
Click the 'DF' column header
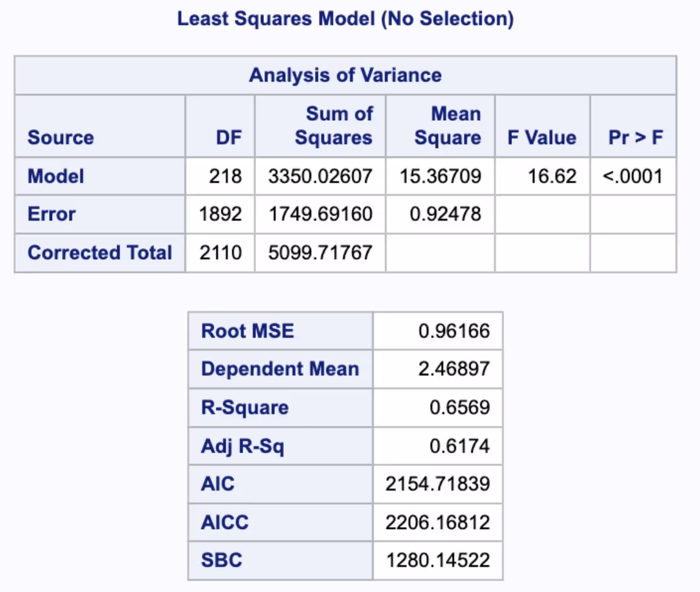click(x=229, y=138)
